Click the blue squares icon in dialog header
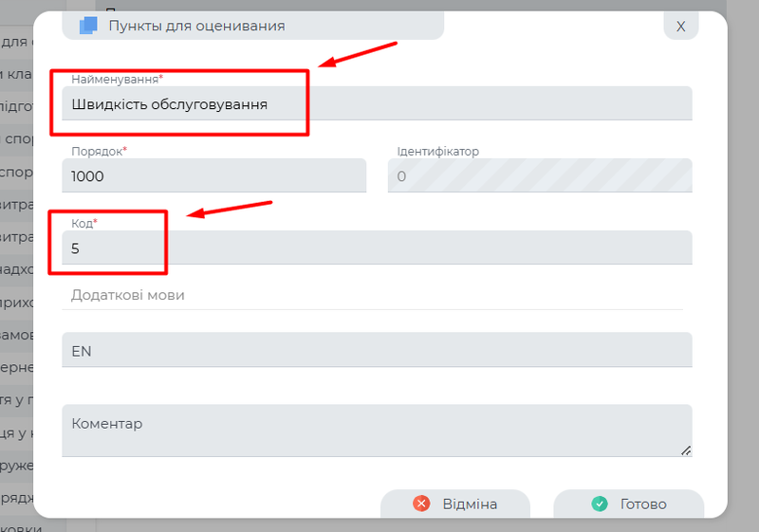Viewport: 759px width, 532px height. pyautogui.click(x=87, y=26)
